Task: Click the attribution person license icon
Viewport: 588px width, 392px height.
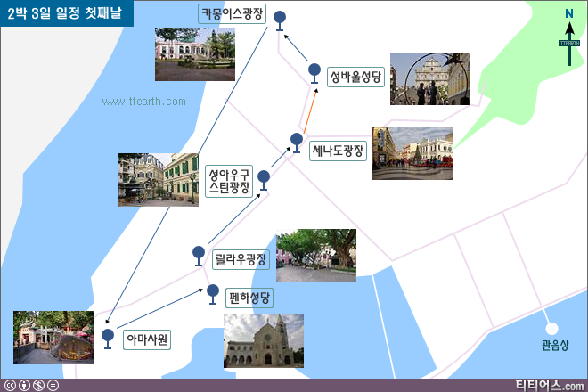Action: click(x=24, y=385)
